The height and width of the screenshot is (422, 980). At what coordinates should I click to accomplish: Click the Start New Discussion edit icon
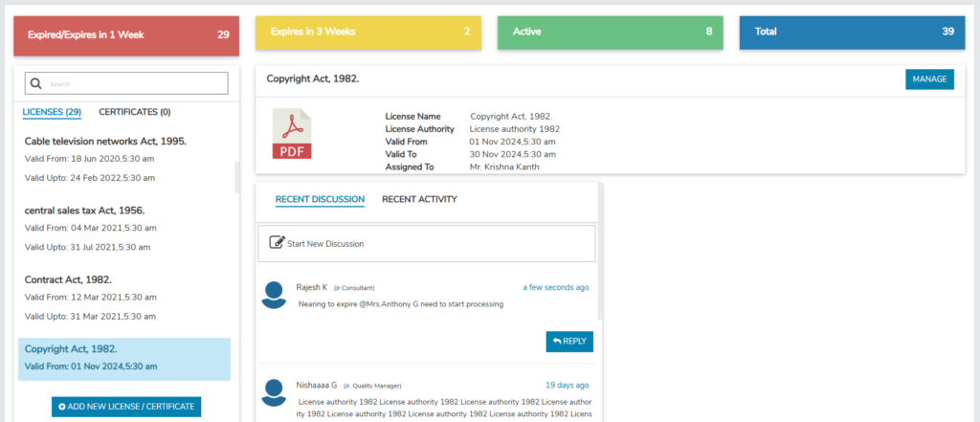(277, 243)
